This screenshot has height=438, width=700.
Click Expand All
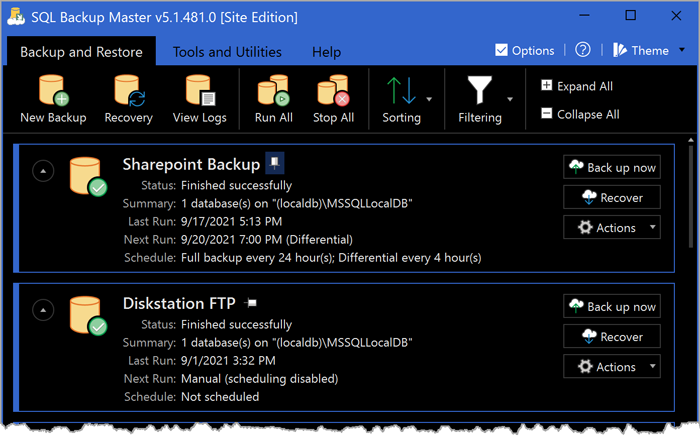(x=577, y=86)
